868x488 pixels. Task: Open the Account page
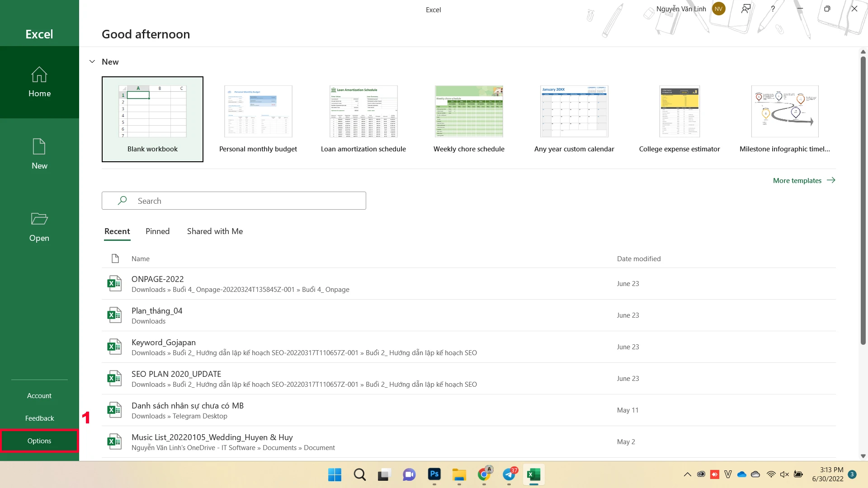(39, 395)
